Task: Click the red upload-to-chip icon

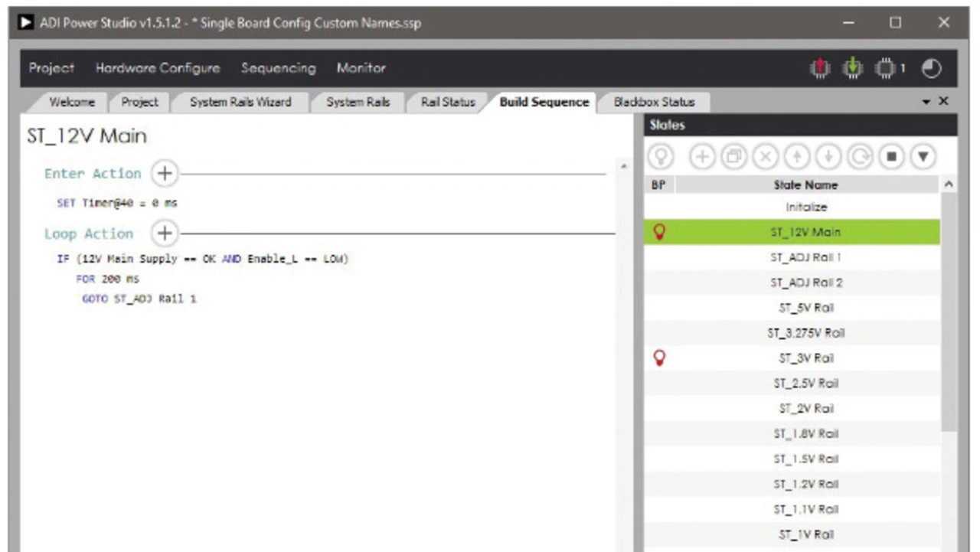Action: point(820,69)
